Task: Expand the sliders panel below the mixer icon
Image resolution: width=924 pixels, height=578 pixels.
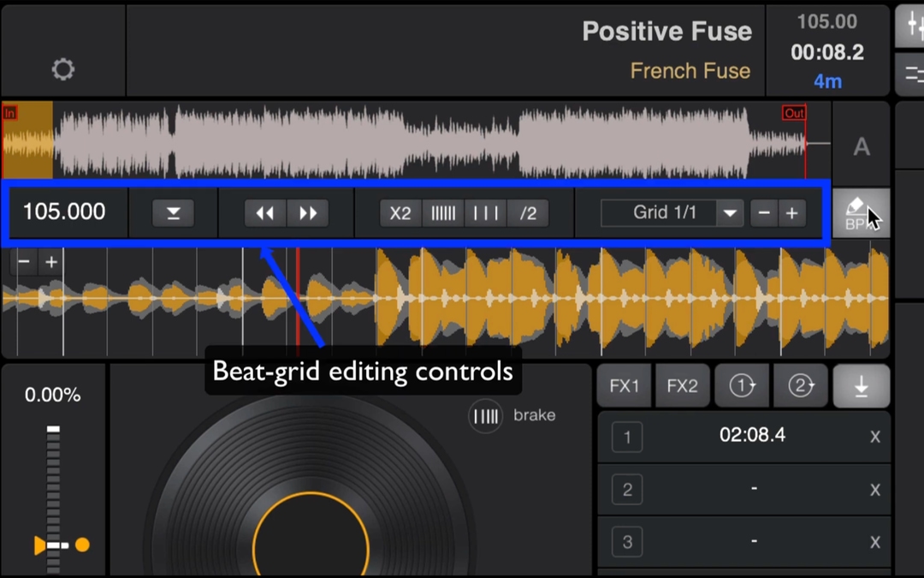Action: click(x=914, y=74)
